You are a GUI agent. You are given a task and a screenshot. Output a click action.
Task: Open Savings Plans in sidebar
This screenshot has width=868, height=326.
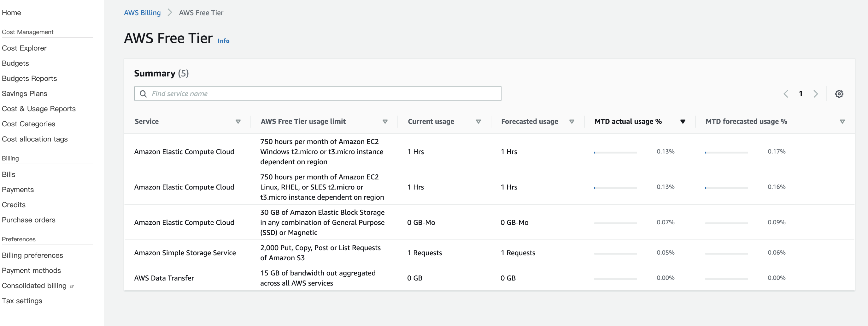pyautogui.click(x=25, y=94)
